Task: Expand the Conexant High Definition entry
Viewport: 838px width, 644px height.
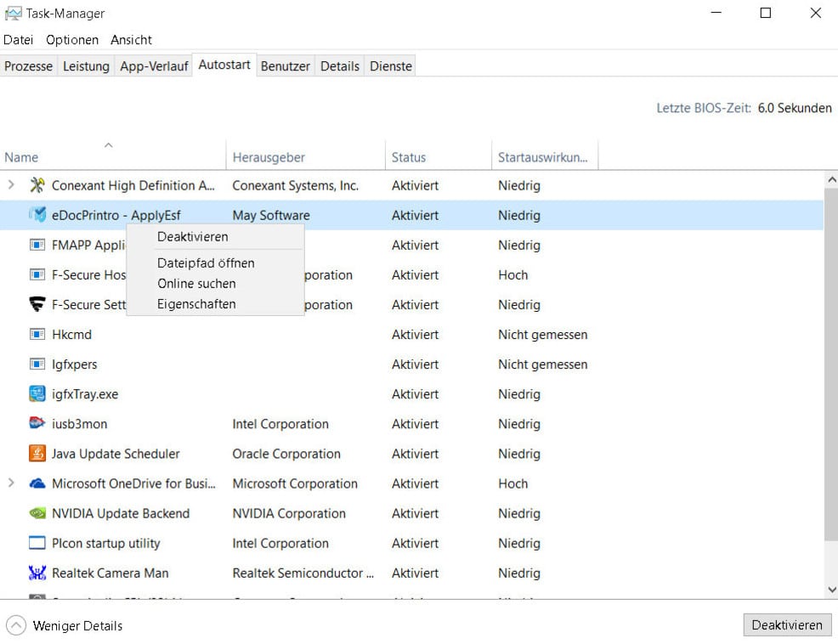Action: pos(11,185)
